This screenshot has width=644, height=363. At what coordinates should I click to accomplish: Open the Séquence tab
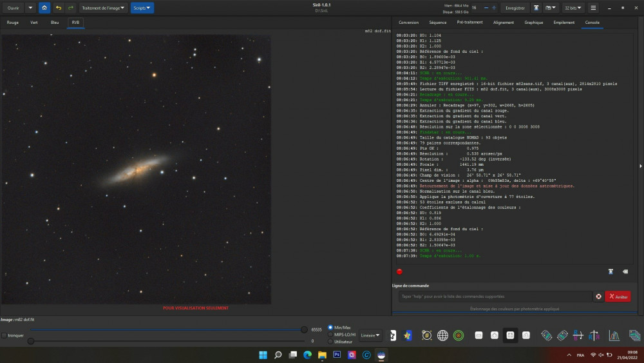[438, 23]
